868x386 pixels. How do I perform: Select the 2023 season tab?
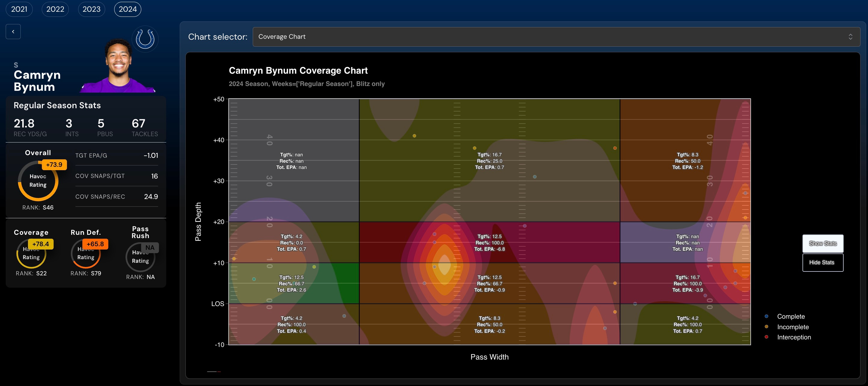91,9
